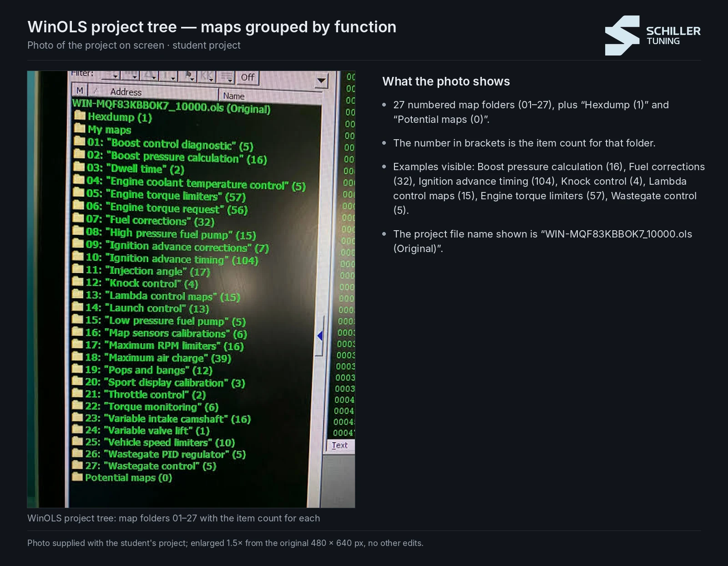Select "Wastegate control" (5) row
728x566 pixels.
pyautogui.click(x=144, y=465)
